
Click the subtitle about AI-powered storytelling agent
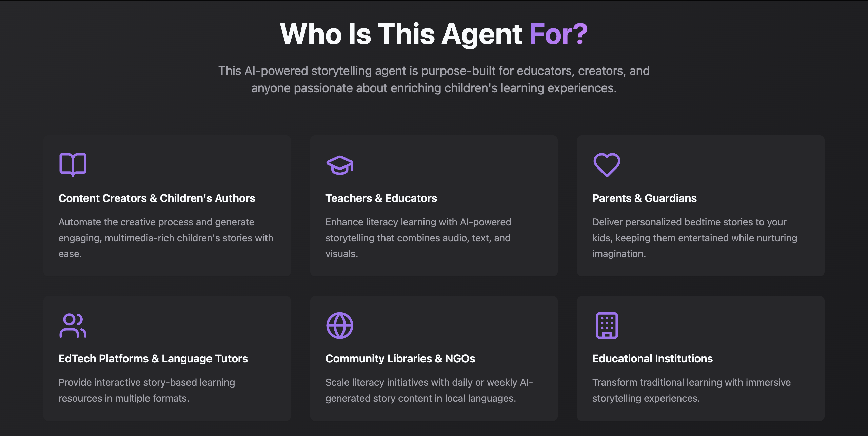434,79
